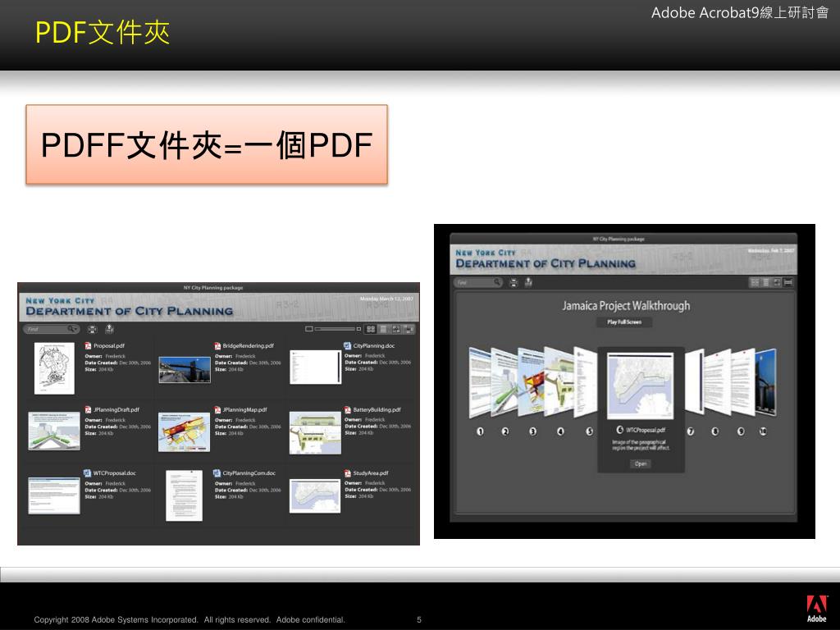Select the file name JPlanningMap.pdf

pos(244,410)
